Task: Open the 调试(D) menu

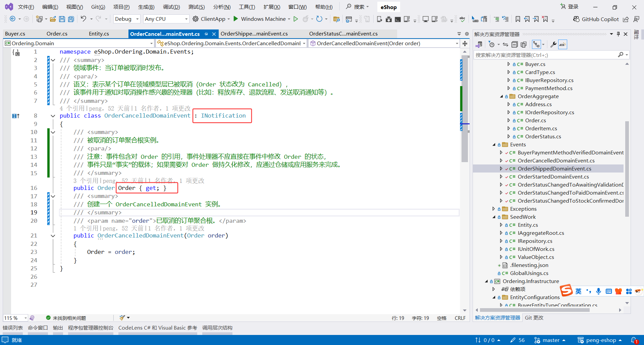Action: [x=171, y=7]
